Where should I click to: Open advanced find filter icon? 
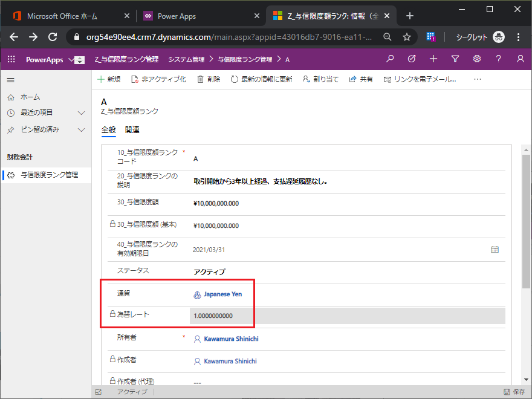click(455, 59)
